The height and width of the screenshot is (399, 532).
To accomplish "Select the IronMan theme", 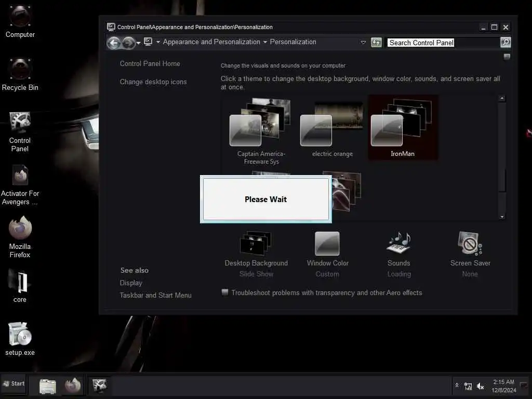I will [x=403, y=128].
